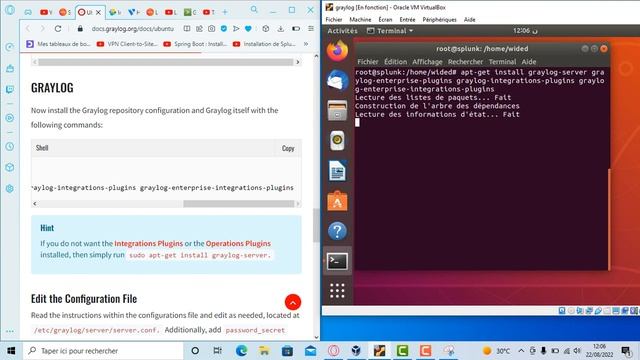This screenshot has height=360, width=640.
Task: Open Affichage menu in terminal
Action: tap(427, 62)
